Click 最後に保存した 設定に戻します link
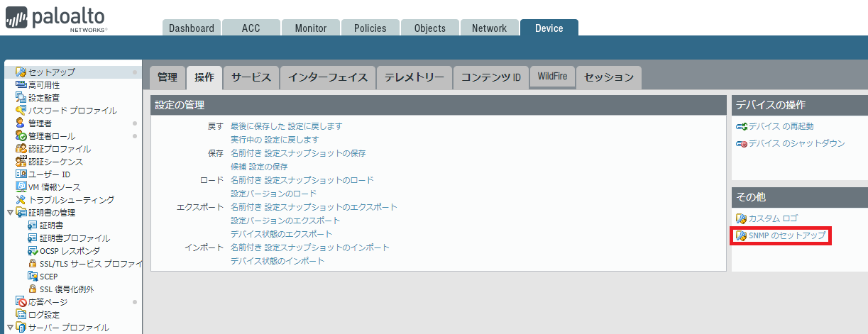The width and height of the screenshot is (868, 334). tap(286, 126)
